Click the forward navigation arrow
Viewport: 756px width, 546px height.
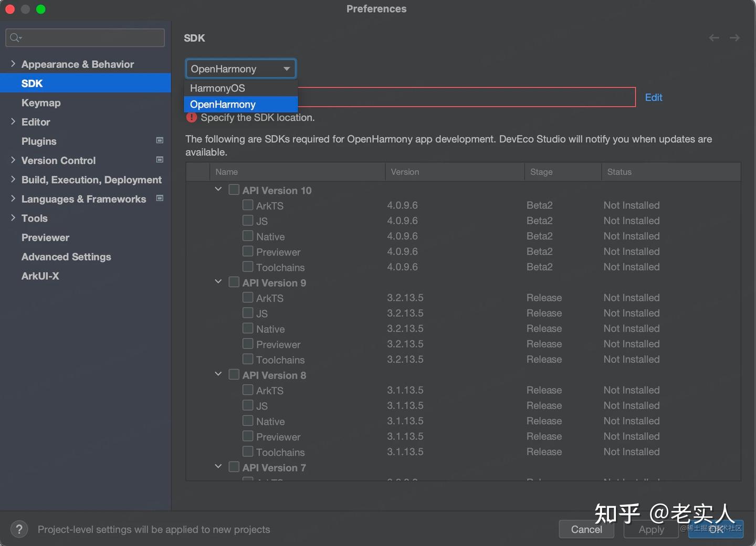coord(734,38)
